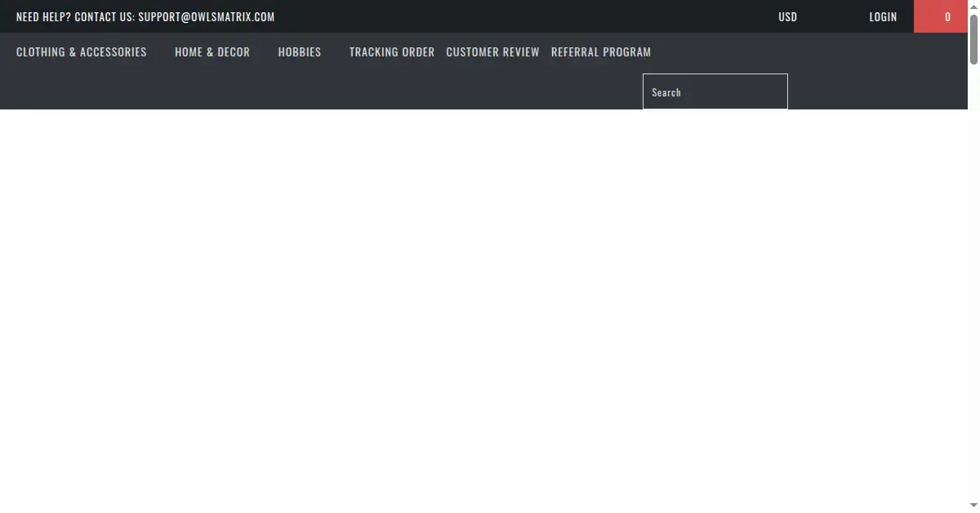Open the red cart button showing 0
The width and height of the screenshot is (980, 513).
[x=941, y=16]
